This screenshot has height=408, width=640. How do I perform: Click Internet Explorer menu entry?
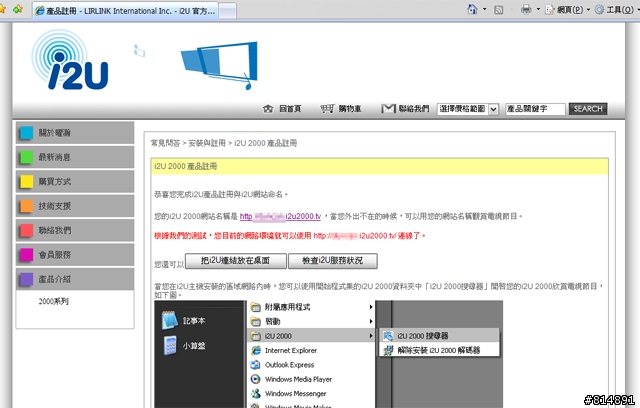coord(311,350)
